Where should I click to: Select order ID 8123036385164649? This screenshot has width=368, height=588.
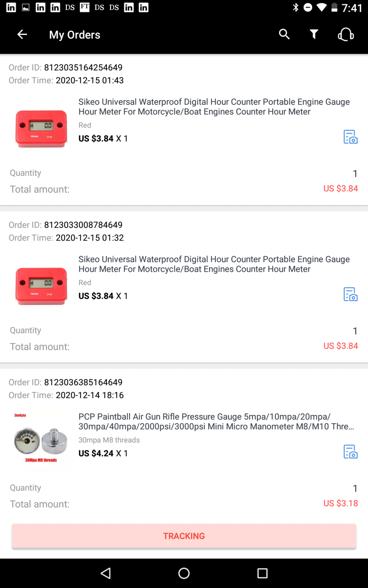click(x=83, y=382)
